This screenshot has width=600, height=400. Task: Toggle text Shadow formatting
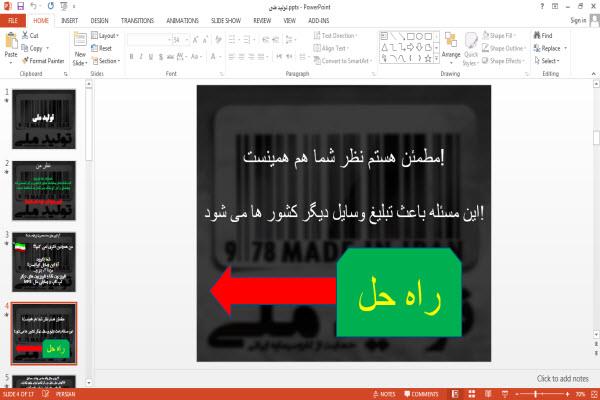coord(161,57)
